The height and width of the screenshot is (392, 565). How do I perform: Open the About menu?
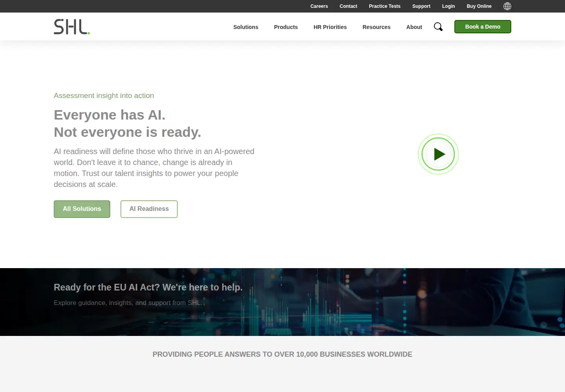414,27
